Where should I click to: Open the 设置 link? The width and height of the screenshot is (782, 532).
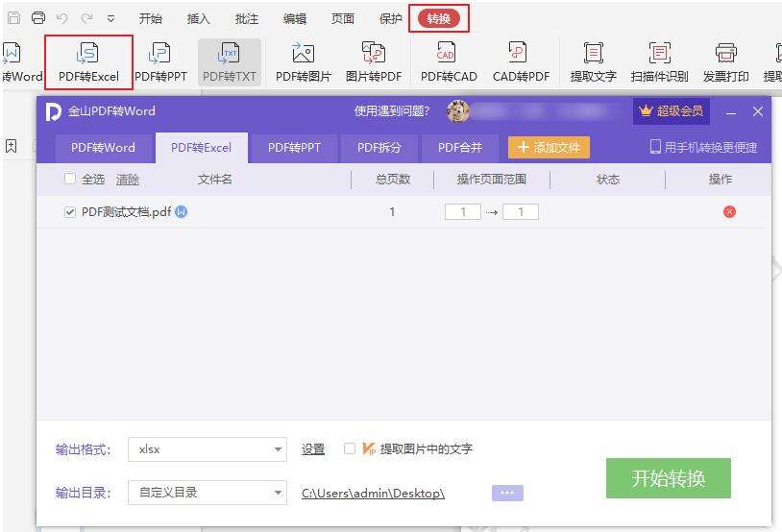(313, 449)
